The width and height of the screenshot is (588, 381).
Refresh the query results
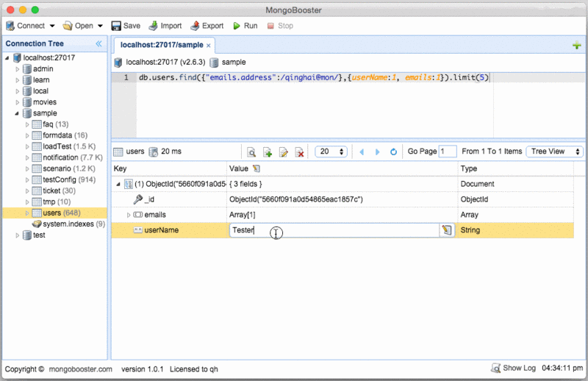(x=393, y=152)
